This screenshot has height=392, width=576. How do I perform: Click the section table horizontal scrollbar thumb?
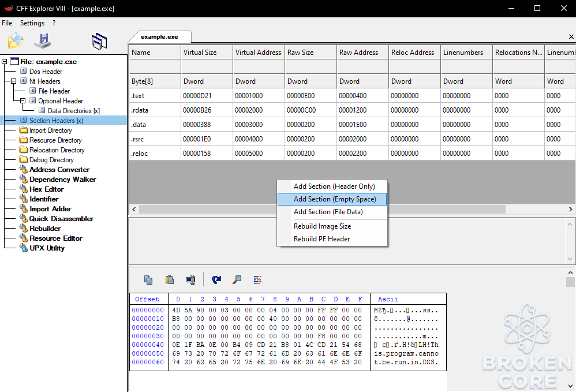click(x=322, y=209)
